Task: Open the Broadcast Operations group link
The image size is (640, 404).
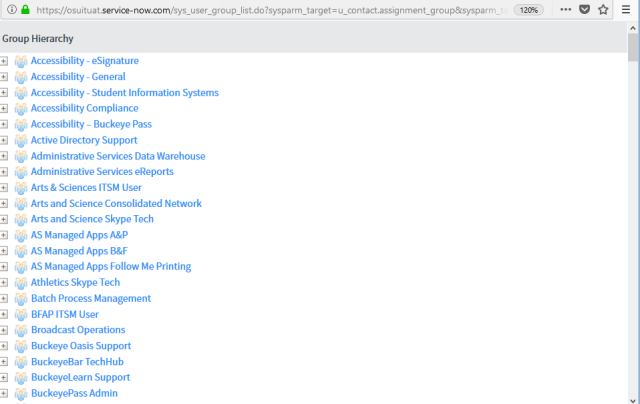Action: point(78,330)
